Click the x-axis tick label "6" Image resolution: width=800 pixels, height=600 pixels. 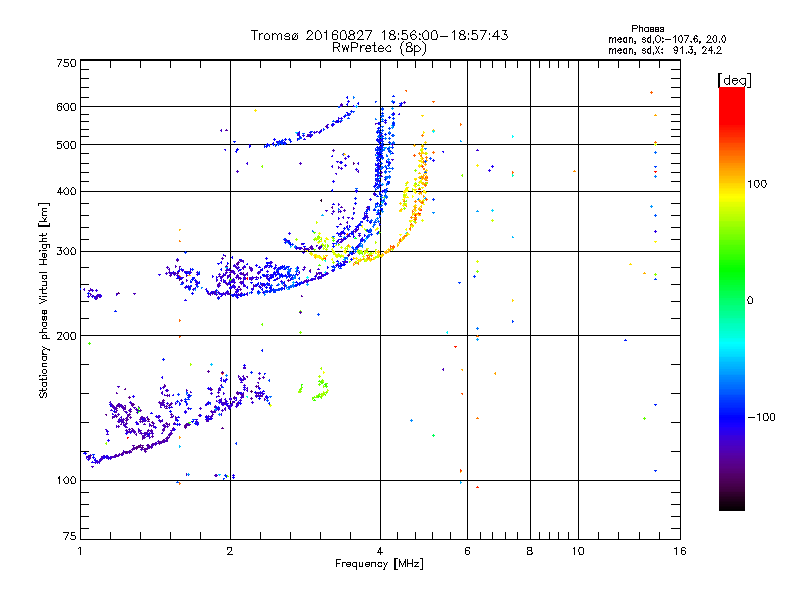[x=467, y=551]
